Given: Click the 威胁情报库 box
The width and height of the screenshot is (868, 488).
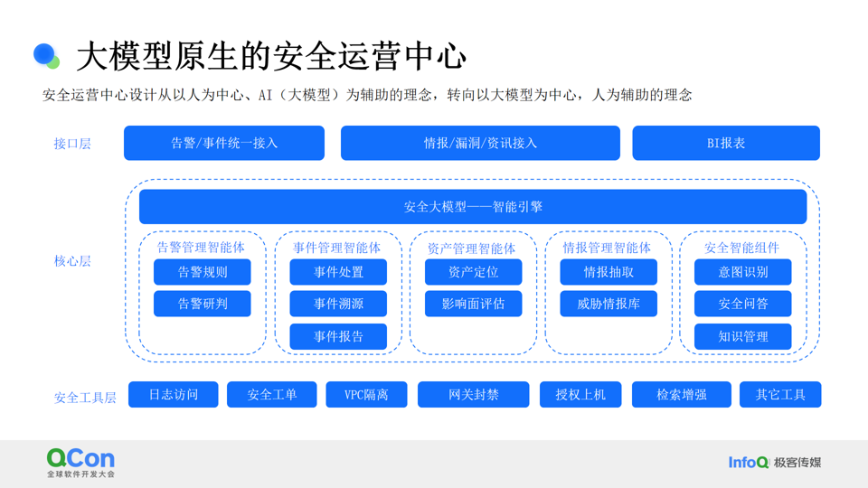Looking at the screenshot, I should tap(609, 304).
